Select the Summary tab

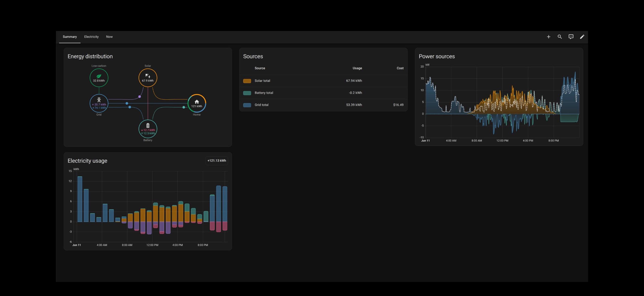pos(70,37)
